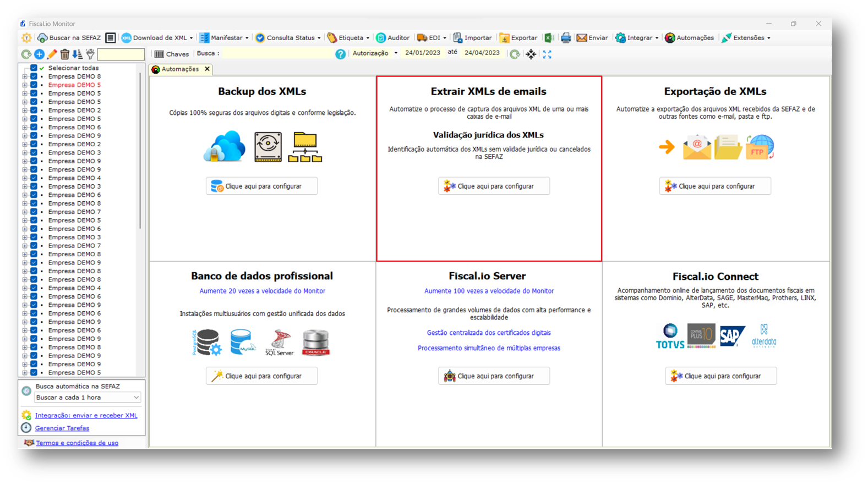Click the blue question mark help icon
868x485 pixels.
(341, 54)
